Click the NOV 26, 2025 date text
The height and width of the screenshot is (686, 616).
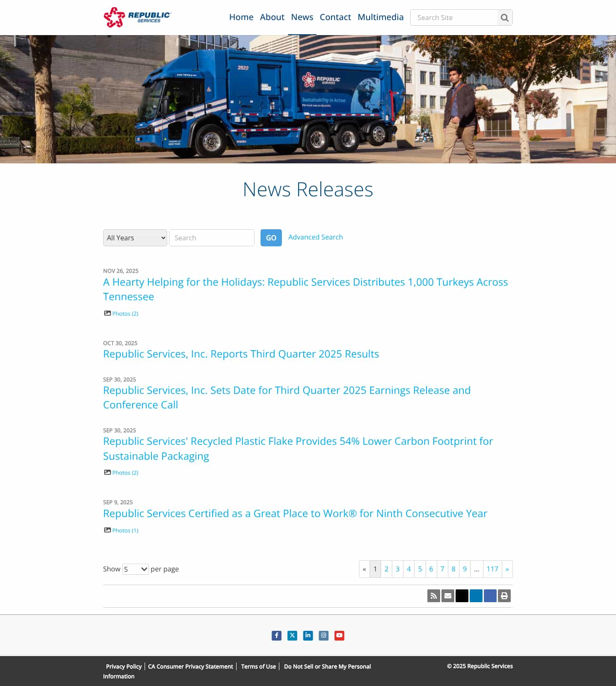pyautogui.click(x=121, y=271)
